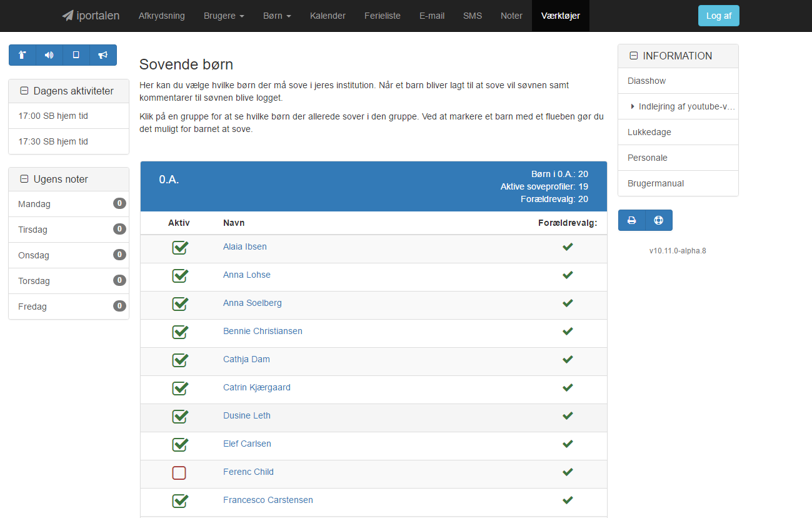The width and height of the screenshot is (812, 518).
Task: Open Personale in Information panel
Action: [678, 158]
